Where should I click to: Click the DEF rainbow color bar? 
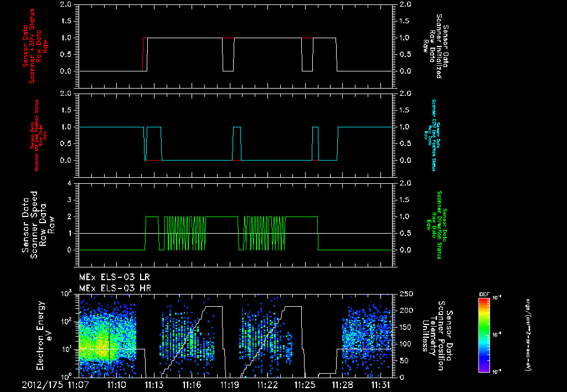(484, 335)
